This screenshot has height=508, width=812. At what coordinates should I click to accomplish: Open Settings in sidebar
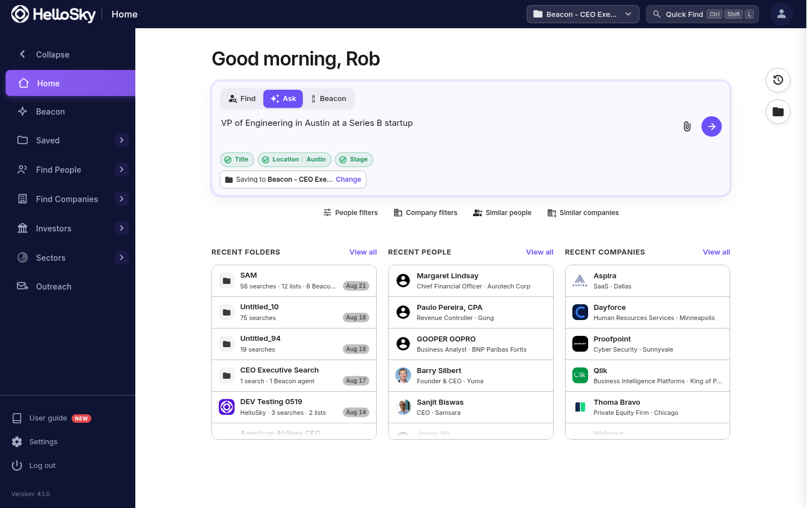click(35, 442)
